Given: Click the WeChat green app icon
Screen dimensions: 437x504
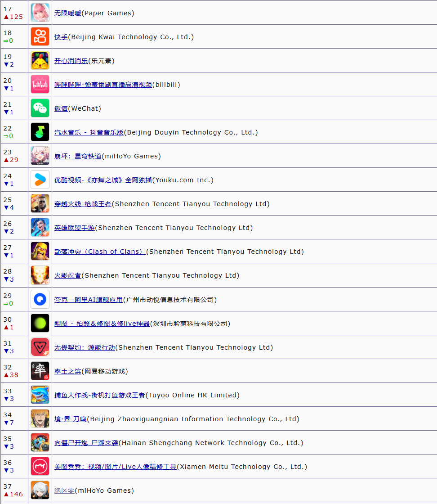Looking at the screenshot, I should [40, 108].
